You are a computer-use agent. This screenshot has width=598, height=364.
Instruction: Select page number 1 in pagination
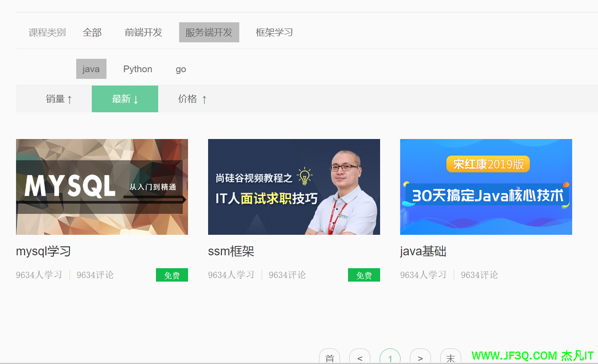point(390,357)
